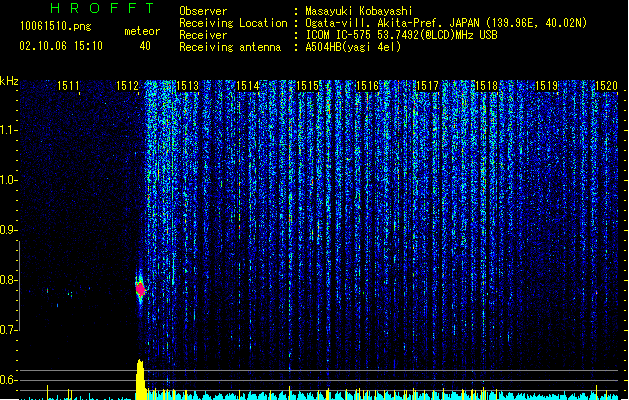Screen dimensions: 629x400
Task: Click the 0.7 kHz axis label
Action: tap(8, 330)
